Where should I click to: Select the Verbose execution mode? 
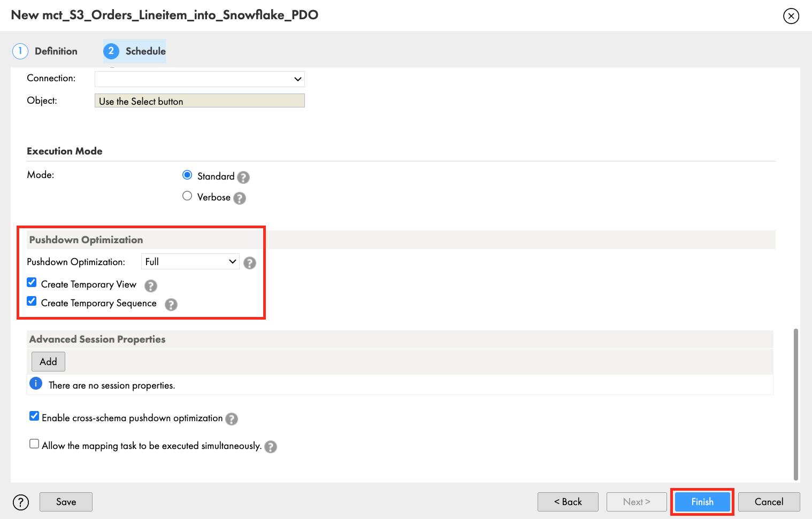point(187,196)
